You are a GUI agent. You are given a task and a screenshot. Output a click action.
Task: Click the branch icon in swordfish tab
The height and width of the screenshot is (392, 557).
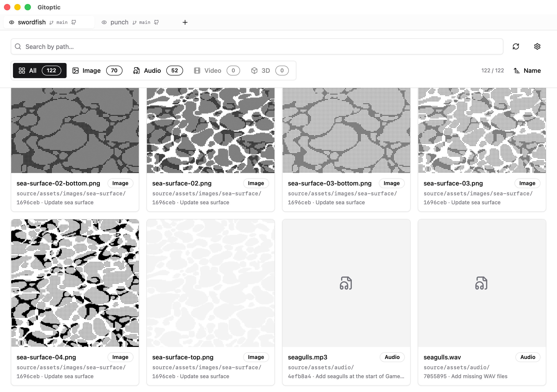tap(51, 23)
